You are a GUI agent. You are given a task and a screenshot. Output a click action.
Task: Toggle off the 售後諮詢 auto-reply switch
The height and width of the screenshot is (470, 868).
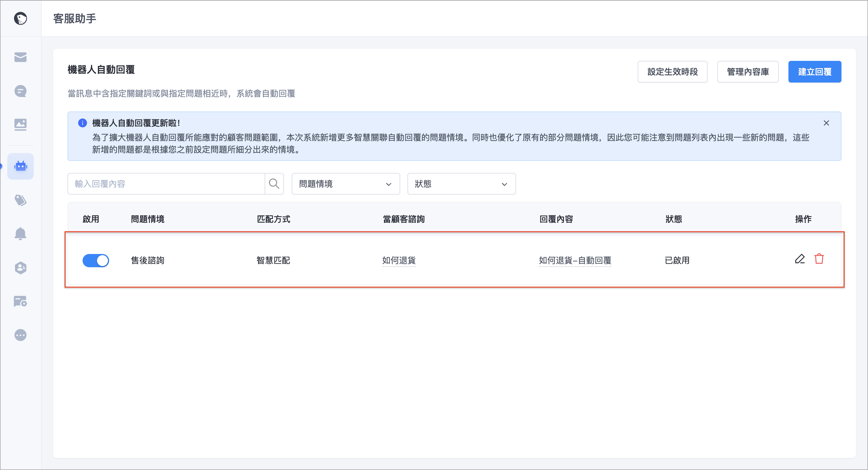coord(96,260)
